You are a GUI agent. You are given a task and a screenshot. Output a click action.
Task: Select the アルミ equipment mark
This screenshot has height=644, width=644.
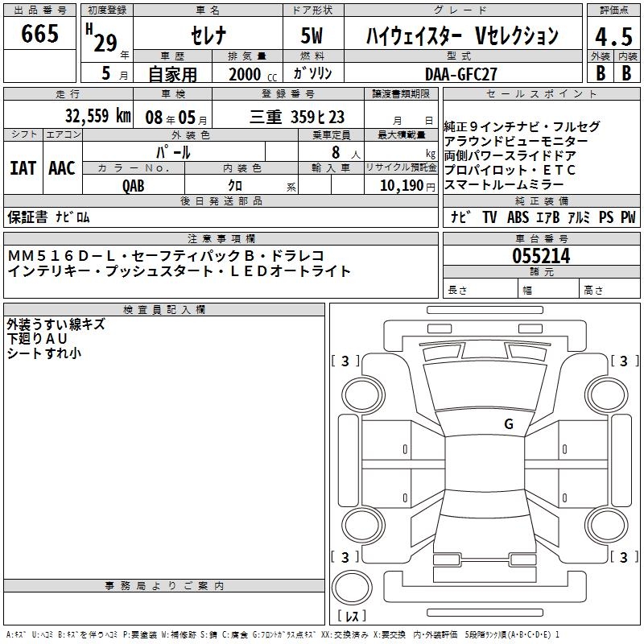579,217
